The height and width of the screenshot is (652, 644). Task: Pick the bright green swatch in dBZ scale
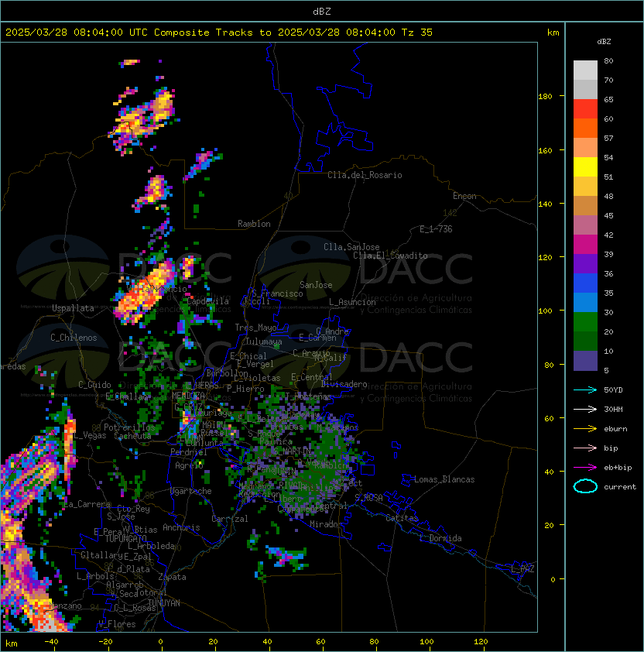tap(585, 322)
